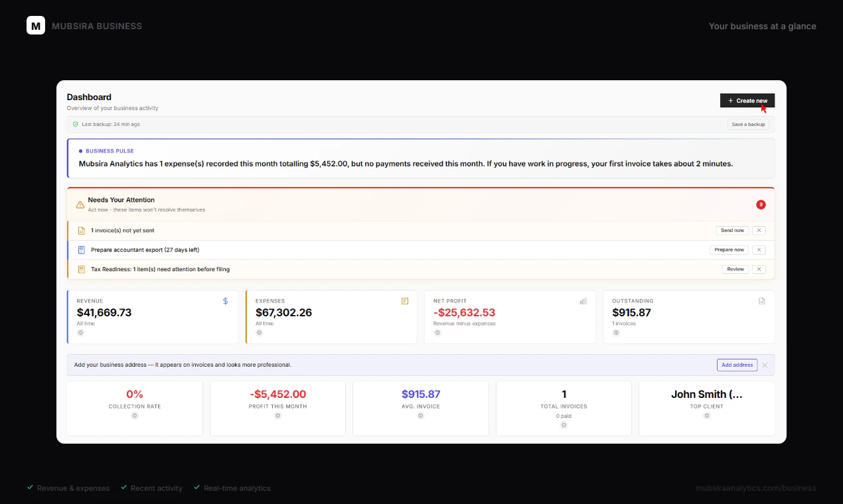Click Save a backup

point(748,124)
